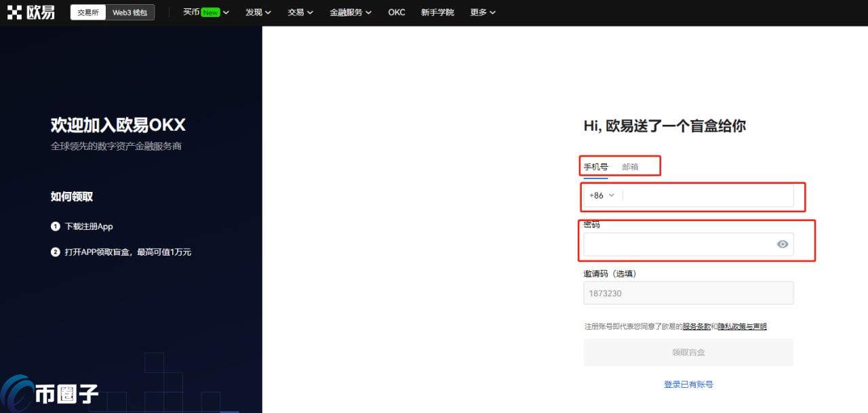Image resolution: width=868 pixels, height=413 pixels.
Task: Open the 新手学院 menu item
Action: point(437,12)
